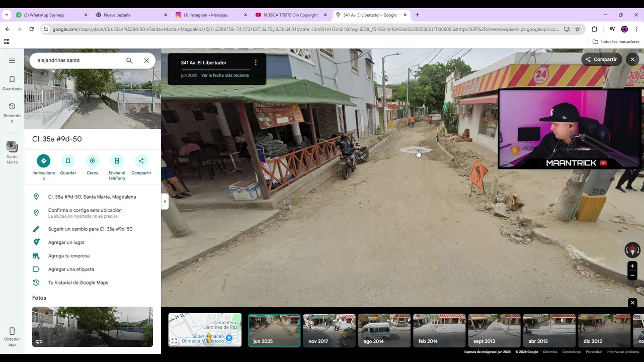
Task: Open the Google Maps hamburger menu
Action: [12, 60]
